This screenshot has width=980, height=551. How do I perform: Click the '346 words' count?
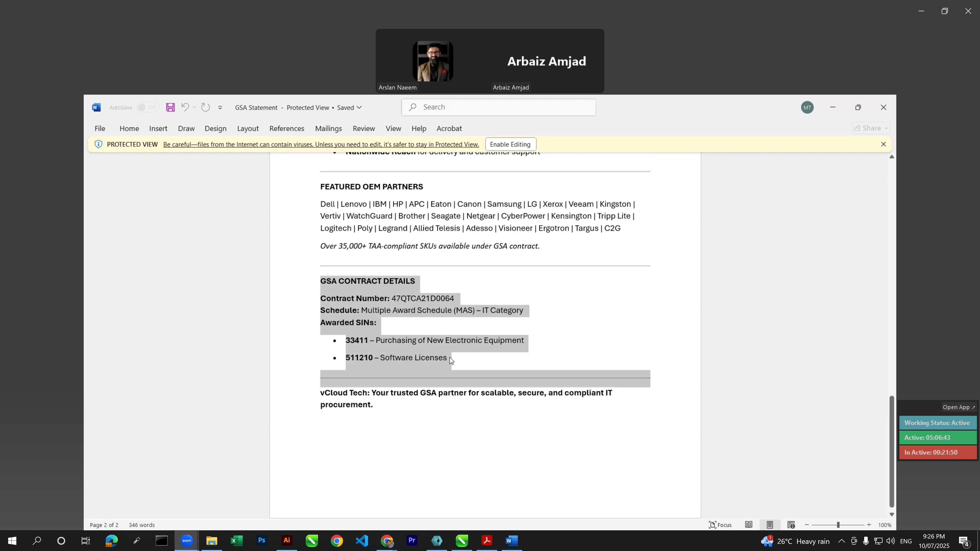pyautogui.click(x=142, y=525)
